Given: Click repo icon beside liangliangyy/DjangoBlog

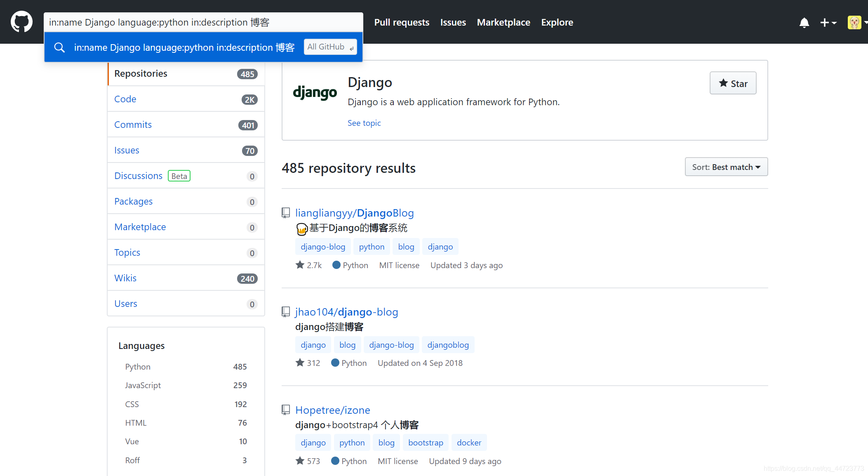Looking at the screenshot, I should (x=286, y=213).
